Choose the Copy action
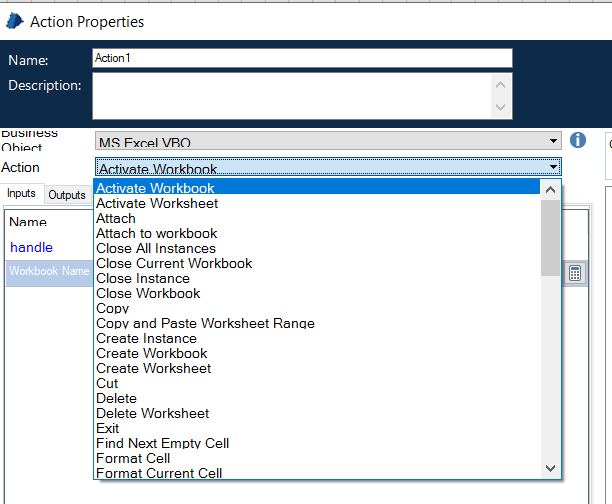 tap(317, 308)
